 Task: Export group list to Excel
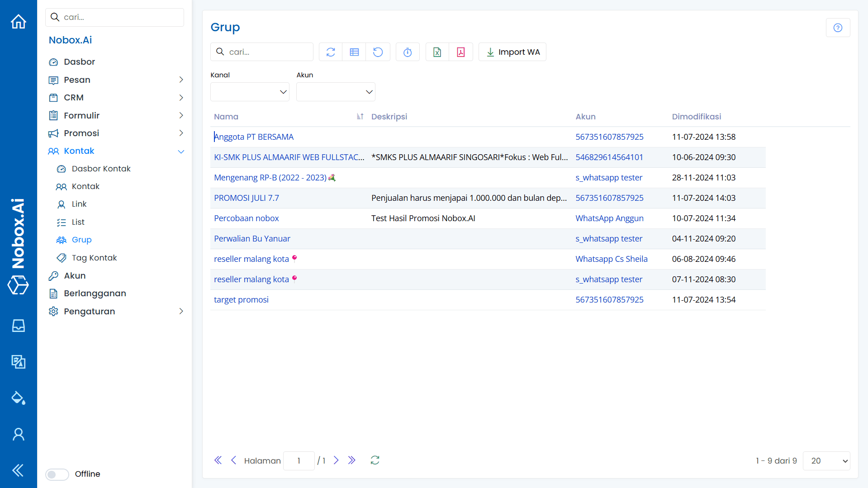pos(437,52)
